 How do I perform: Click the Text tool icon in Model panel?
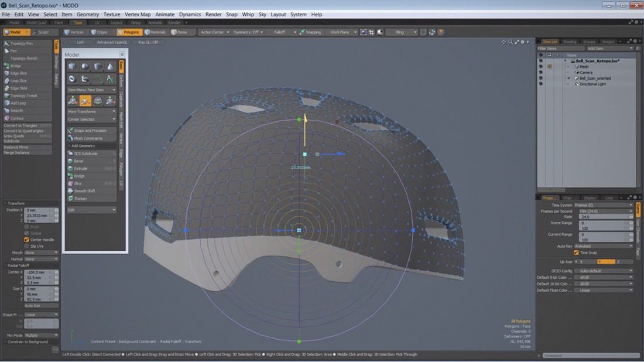(110, 79)
